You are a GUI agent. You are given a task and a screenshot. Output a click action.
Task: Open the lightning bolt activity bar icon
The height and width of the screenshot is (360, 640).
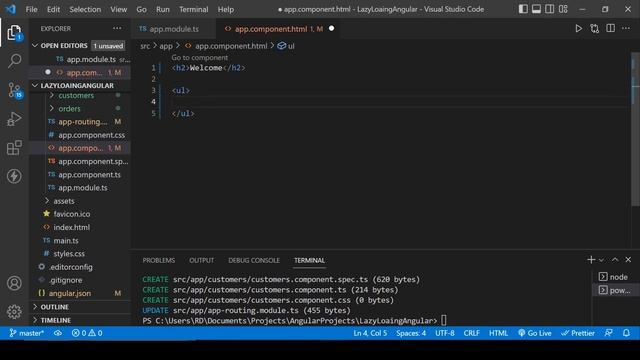point(14,176)
